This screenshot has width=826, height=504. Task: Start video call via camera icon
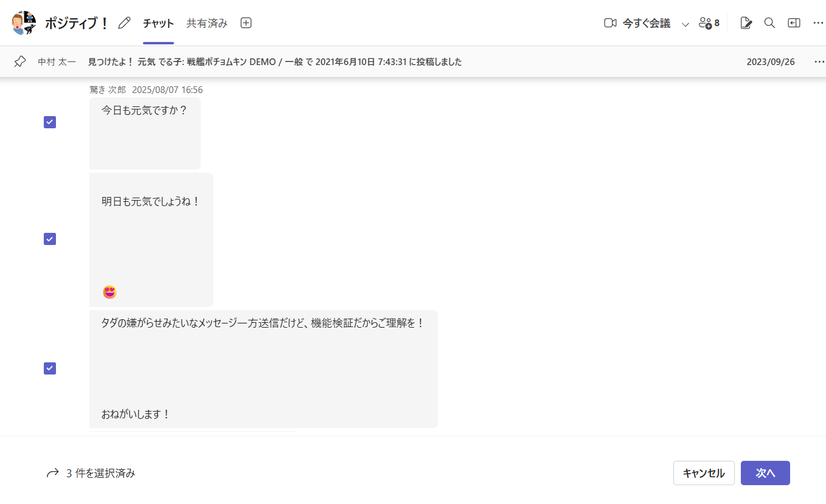pyautogui.click(x=610, y=23)
